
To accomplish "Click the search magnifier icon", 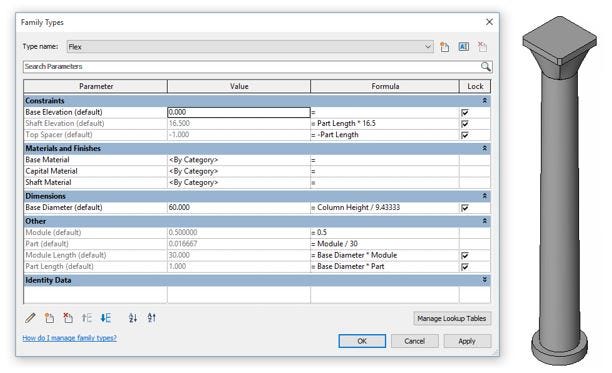I will pos(486,66).
